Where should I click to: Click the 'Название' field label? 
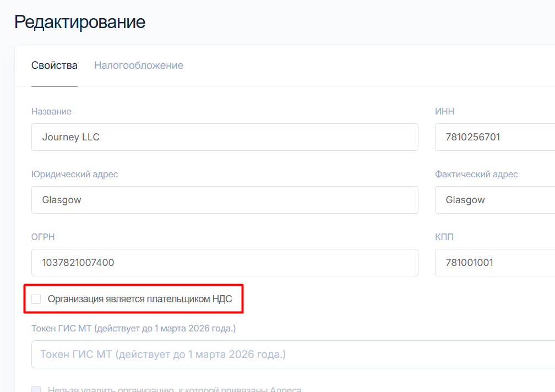pyautogui.click(x=51, y=111)
